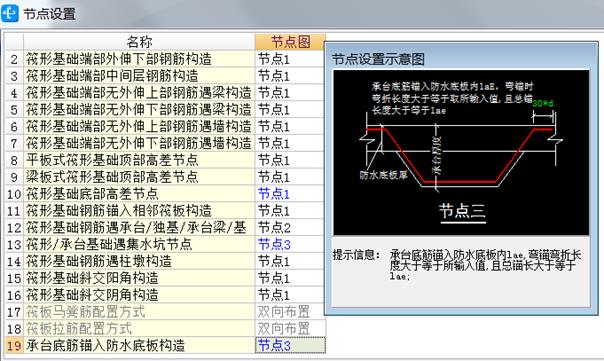Click 节点1 cell in row 3
The height and width of the screenshot is (361, 604).
290,76
